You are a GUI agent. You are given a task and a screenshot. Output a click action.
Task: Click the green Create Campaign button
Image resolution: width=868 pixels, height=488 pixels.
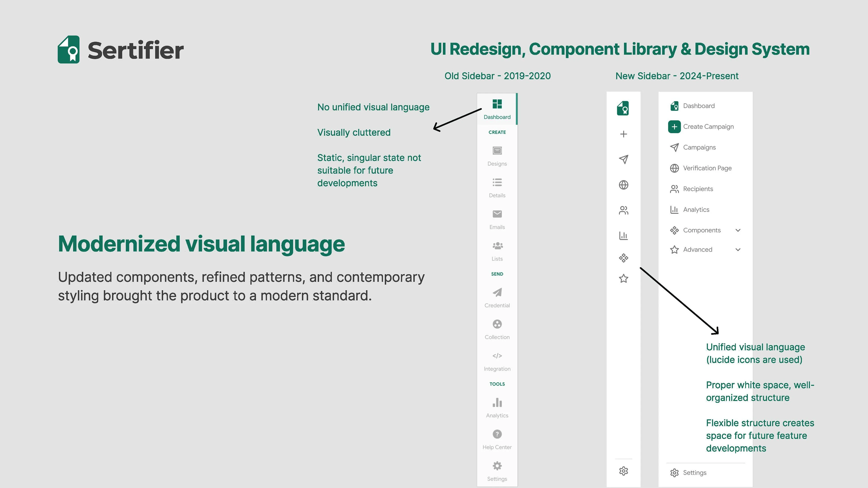[x=674, y=127]
